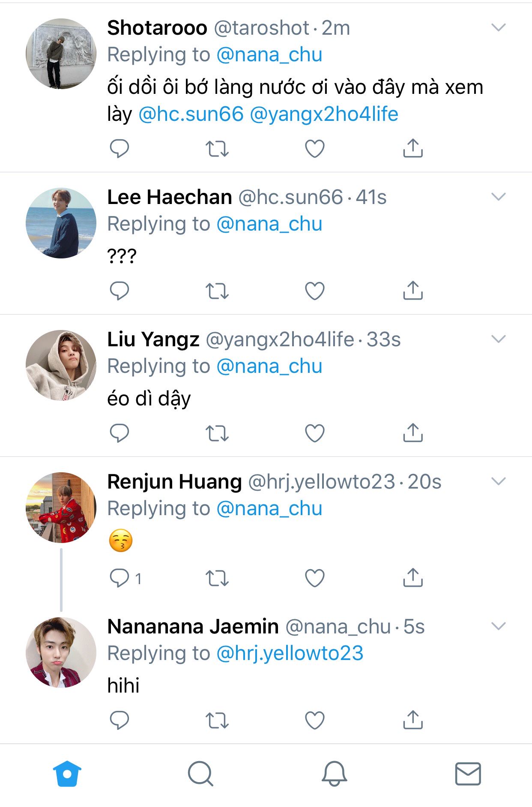Image resolution: width=532 pixels, height=807 pixels.
Task: Share Shotarooo's tweet
Action: [x=413, y=149]
